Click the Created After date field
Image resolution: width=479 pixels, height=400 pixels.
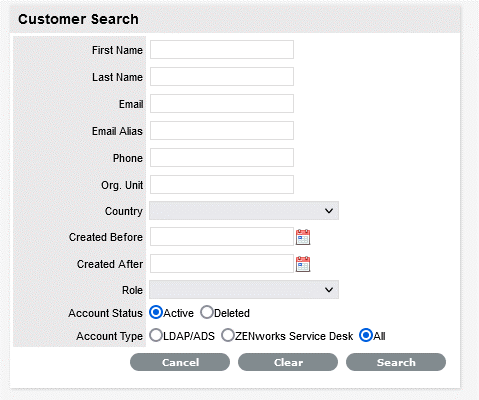pyautogui.click(x=222, y=264)
